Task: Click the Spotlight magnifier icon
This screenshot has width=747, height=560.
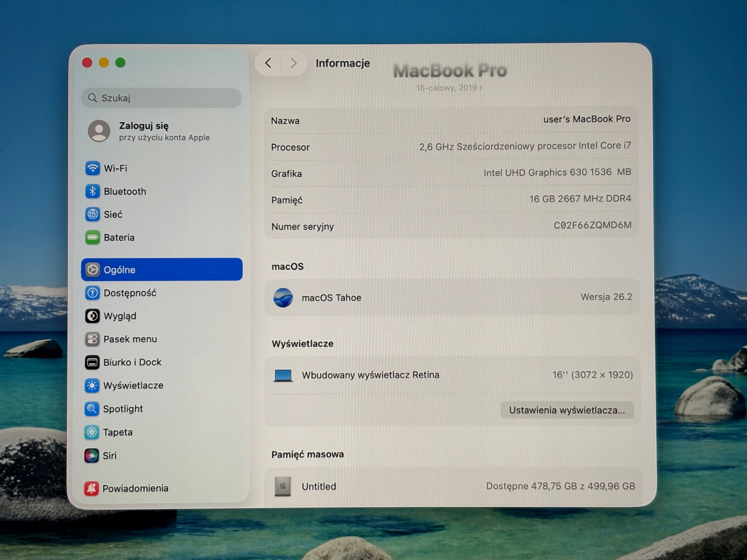Action: click(x=92, y=409)
